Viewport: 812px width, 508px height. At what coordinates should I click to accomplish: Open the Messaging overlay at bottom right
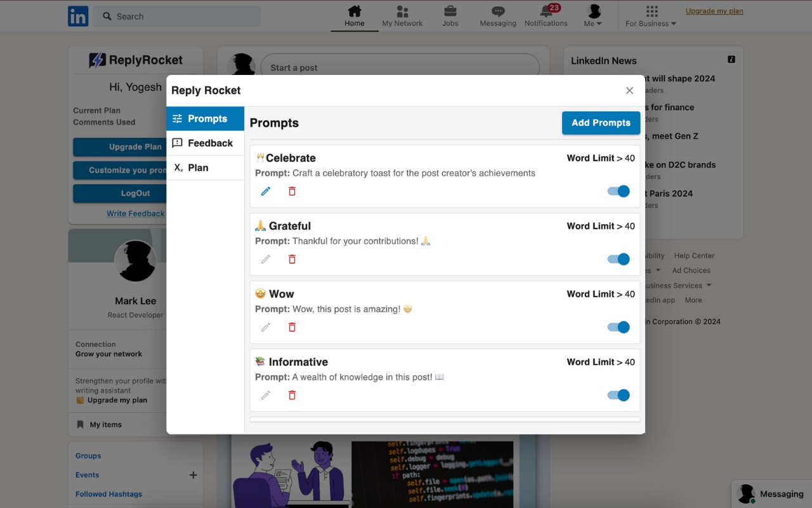[771, 494]
